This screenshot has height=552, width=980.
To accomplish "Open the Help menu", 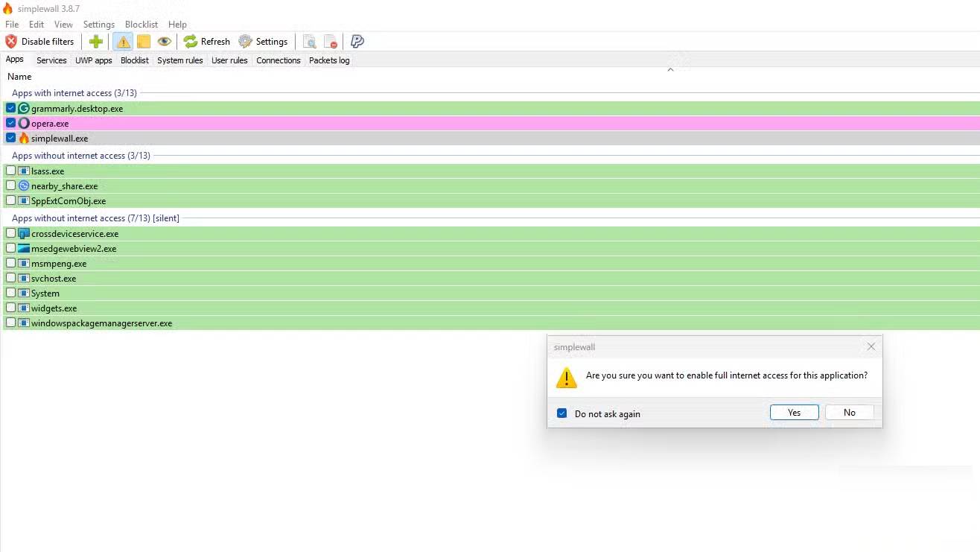I will 177,25.
